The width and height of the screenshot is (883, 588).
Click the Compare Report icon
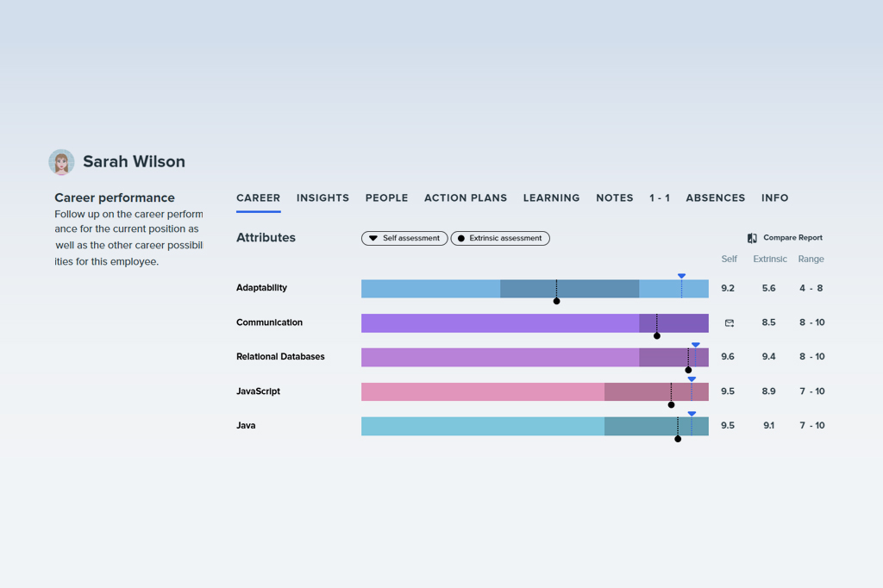752,238
